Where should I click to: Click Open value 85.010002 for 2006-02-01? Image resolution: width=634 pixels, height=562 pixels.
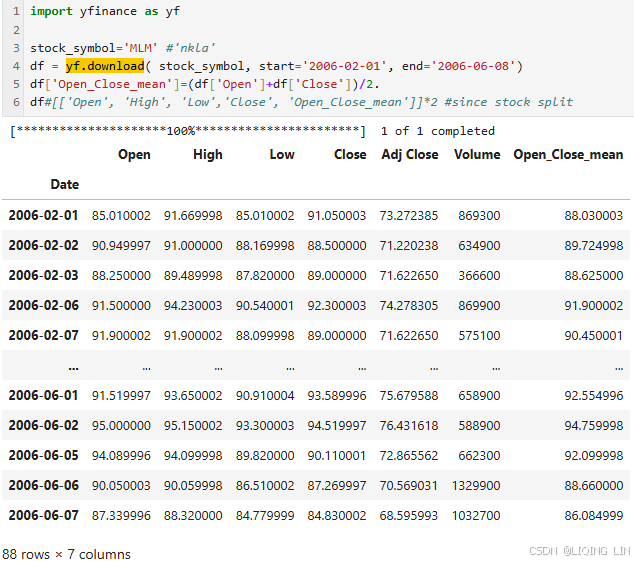tap(121, 216)
